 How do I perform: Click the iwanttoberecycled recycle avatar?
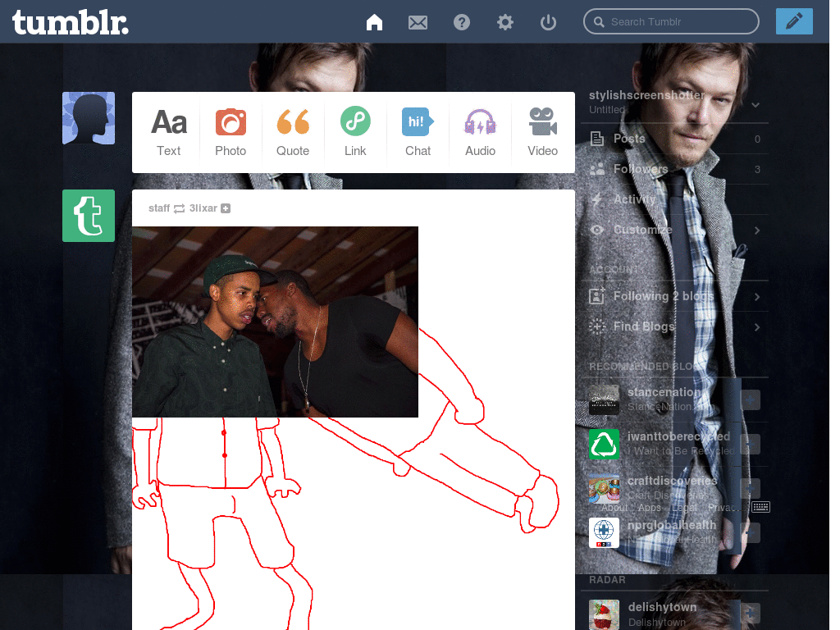click(x=604, y=444)
